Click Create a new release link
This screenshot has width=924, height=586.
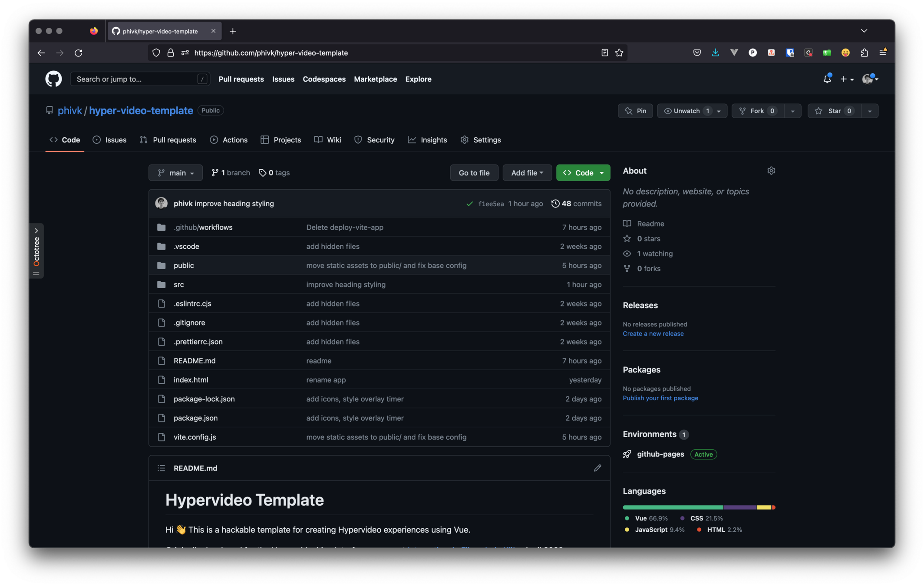(x=653, y=333)
